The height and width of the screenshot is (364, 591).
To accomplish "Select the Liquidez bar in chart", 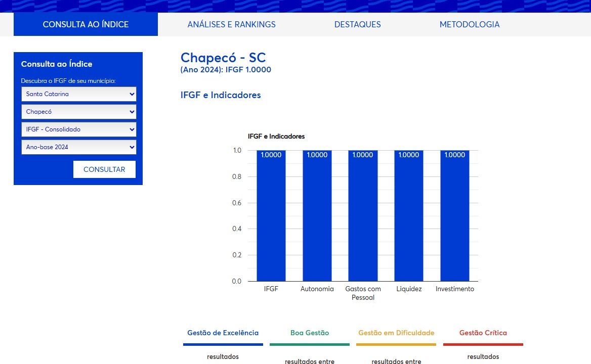I will click(x=409, y=217).
